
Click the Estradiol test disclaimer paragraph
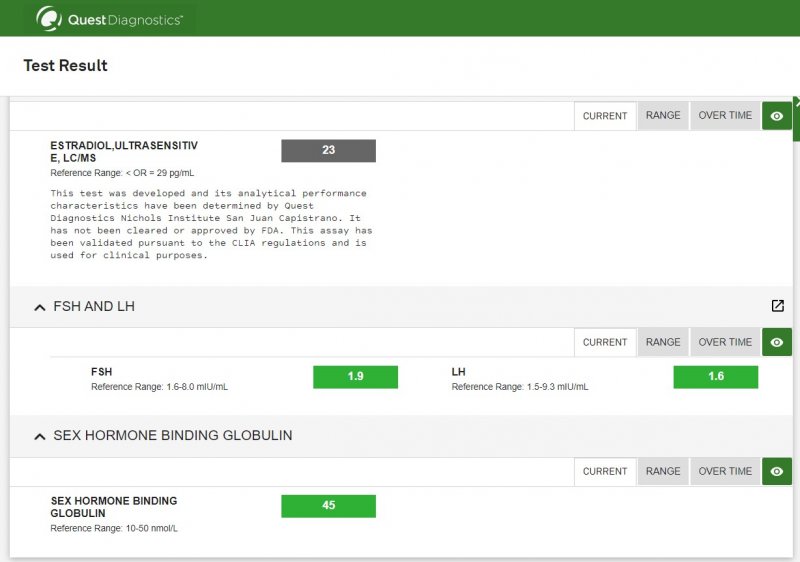(211, 224)
